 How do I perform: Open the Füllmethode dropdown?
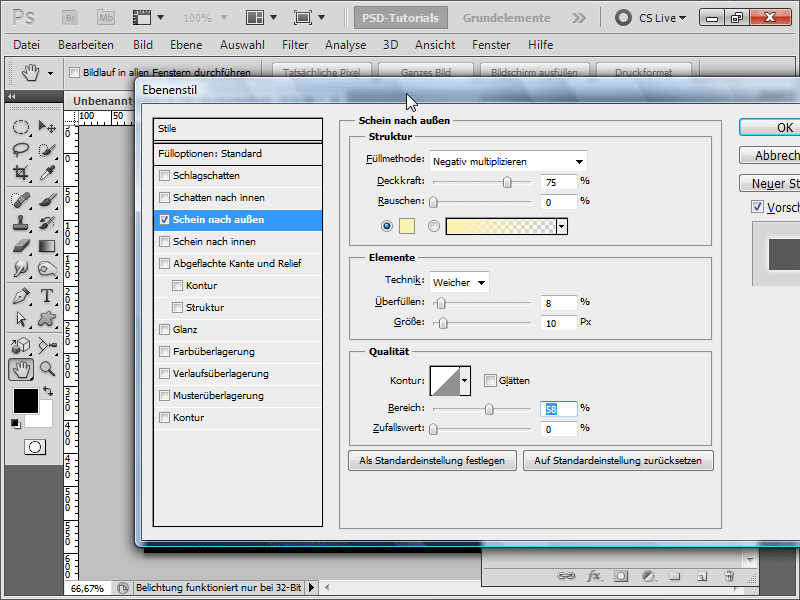coord(508,161)
